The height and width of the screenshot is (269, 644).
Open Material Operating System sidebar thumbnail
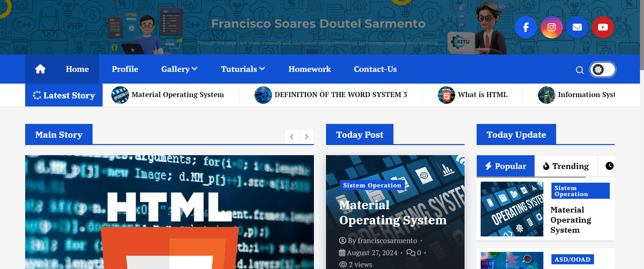(512, 209)
